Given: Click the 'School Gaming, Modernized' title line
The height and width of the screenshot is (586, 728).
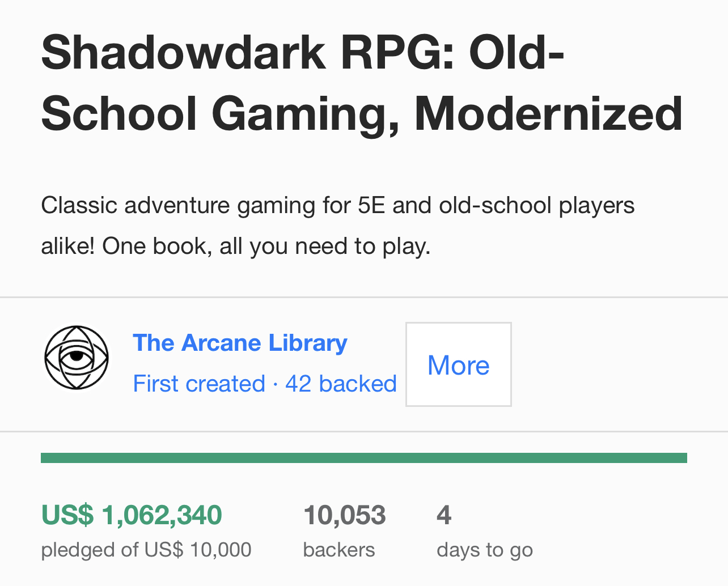Looking at the screenshot, I should click(x=362, y=113).
